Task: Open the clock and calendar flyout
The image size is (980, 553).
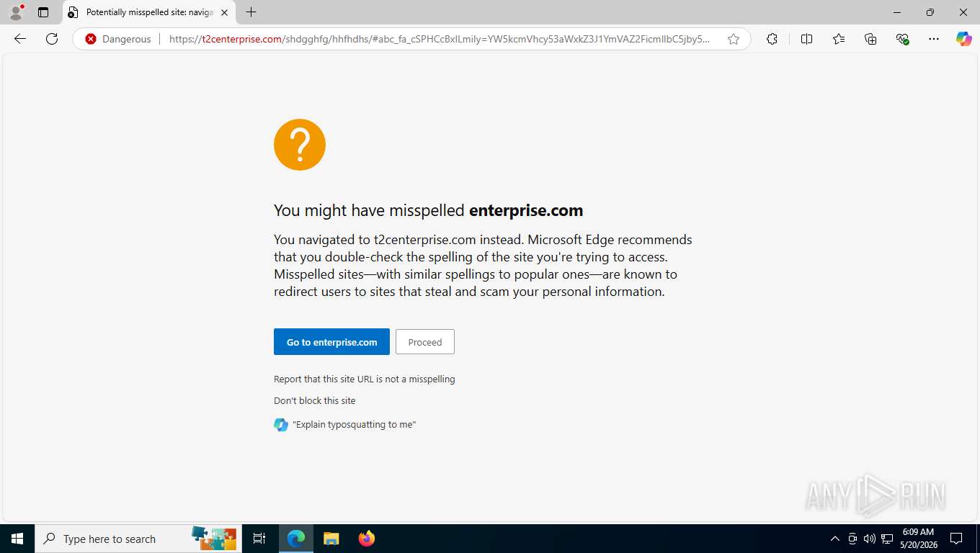Action: (x=918, y=539)
